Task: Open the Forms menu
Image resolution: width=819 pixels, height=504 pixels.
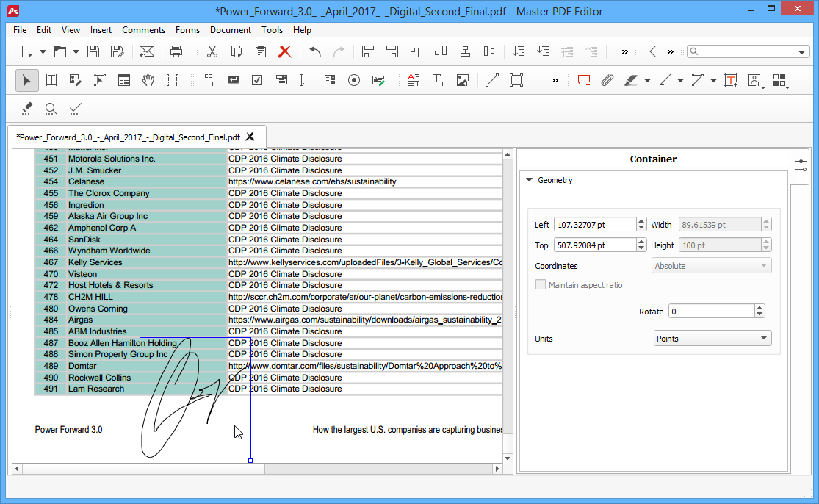Action: (187, 30)
